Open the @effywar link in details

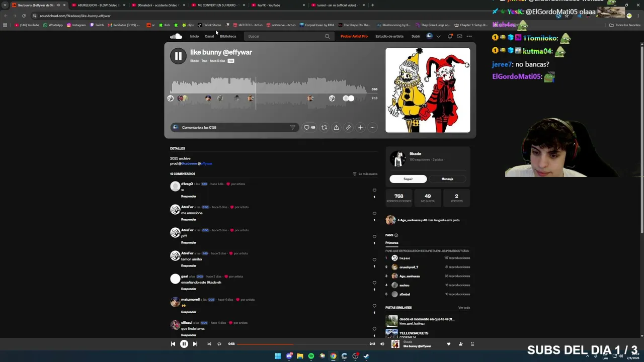[207, 163]
